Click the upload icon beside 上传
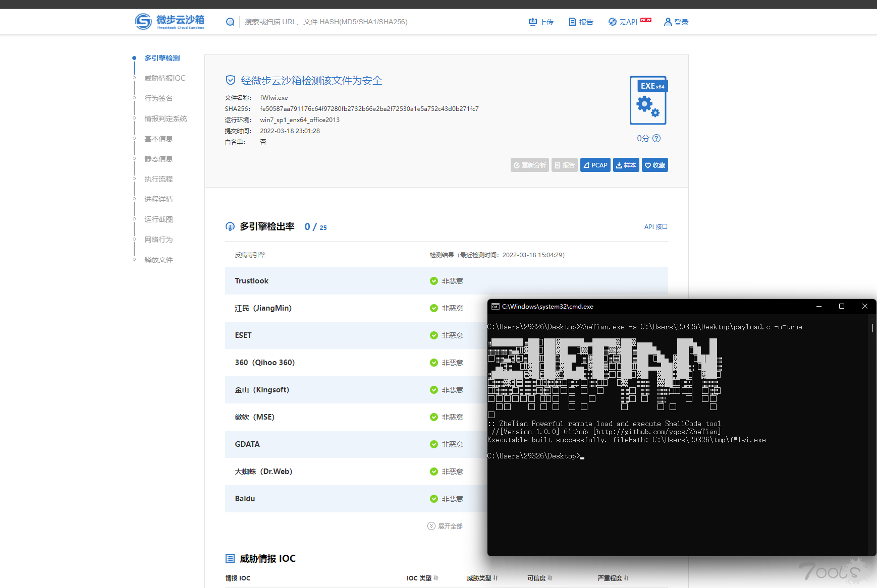877x588 pixels. click(x=533, y=22)
